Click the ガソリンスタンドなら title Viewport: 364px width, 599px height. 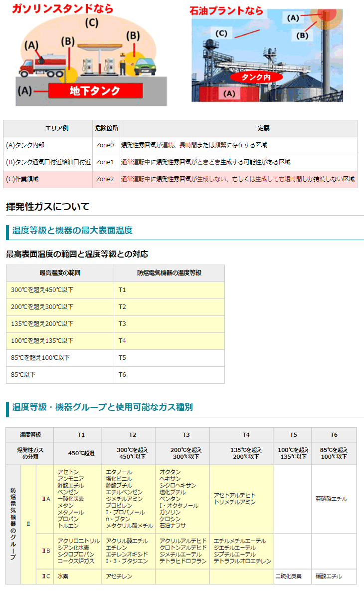pos(63,8)
